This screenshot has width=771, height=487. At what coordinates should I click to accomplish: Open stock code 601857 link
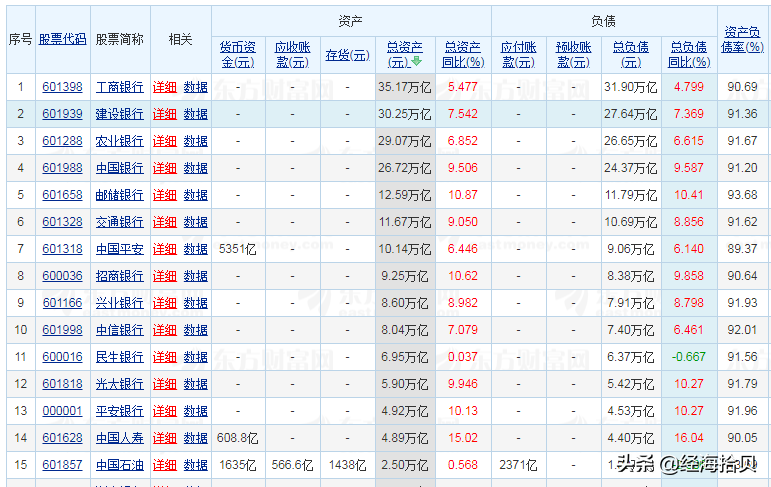(62, 465)
